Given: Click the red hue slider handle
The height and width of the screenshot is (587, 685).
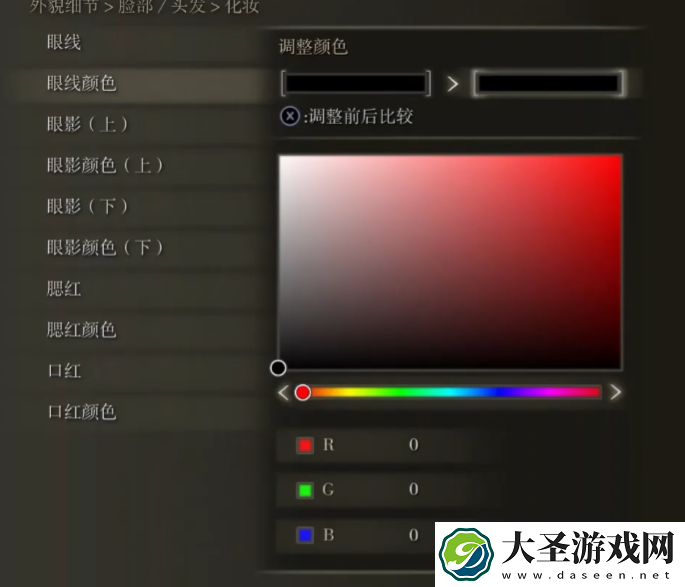Looking at the screenshot, I should click(x=302, y=392).
